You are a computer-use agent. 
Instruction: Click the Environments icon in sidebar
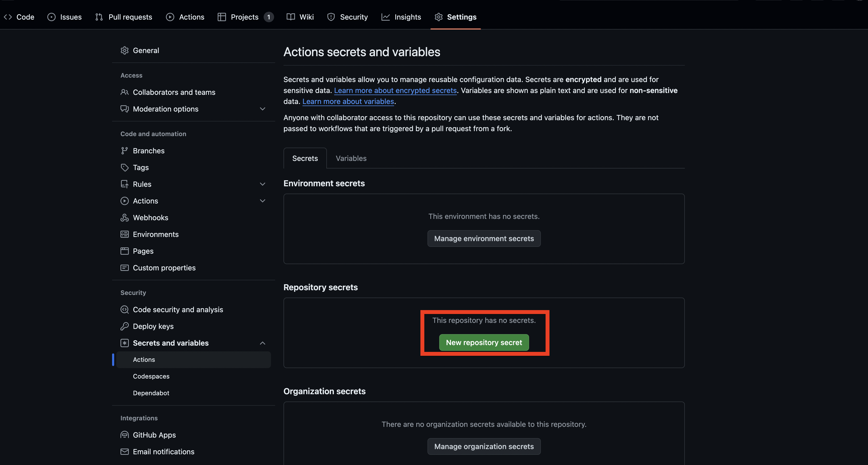(x=124, y=234)
